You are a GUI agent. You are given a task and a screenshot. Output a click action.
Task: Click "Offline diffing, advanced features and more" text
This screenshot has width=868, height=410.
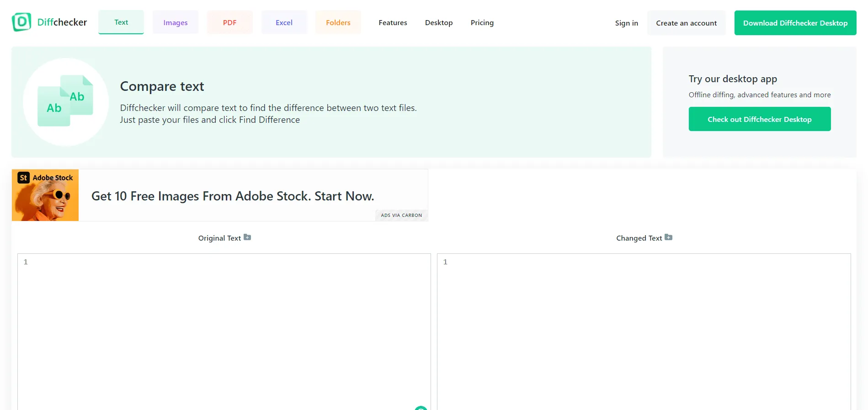760,95
